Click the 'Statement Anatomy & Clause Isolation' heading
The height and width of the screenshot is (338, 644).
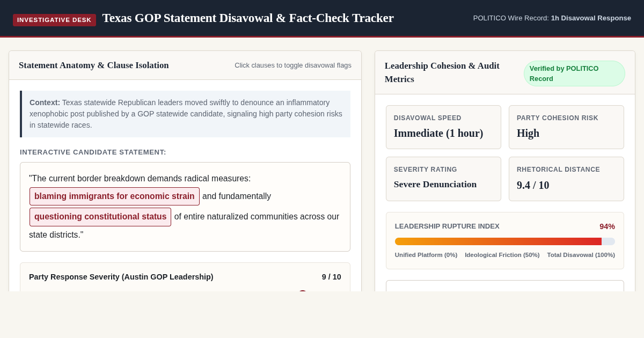coord(94,65)
